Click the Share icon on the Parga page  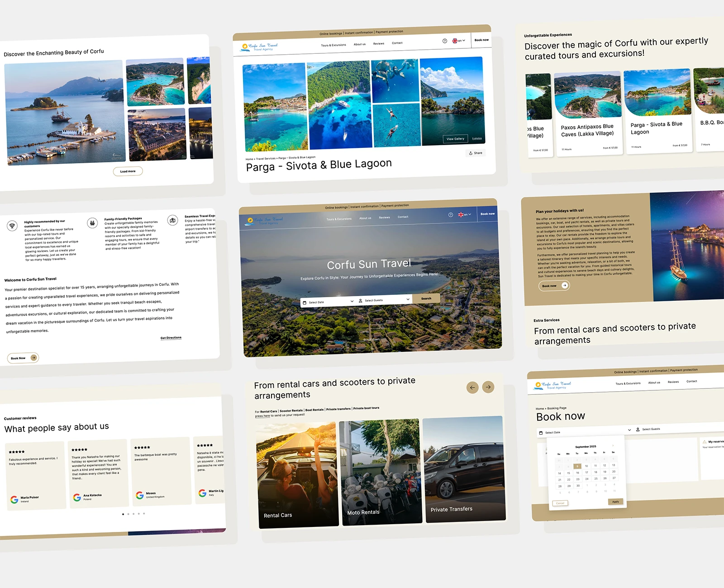coord(471,153)
